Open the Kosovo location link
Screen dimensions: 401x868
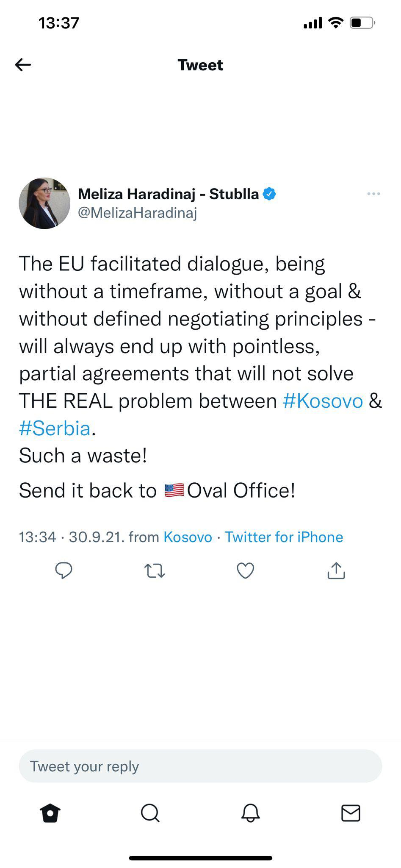pos(188,537)
